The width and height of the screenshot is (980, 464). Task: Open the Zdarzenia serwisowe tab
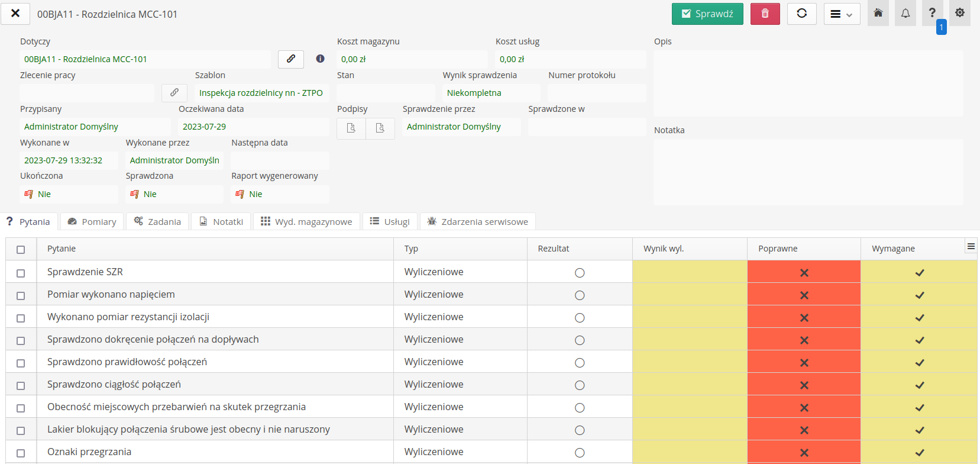coord(477,222)
